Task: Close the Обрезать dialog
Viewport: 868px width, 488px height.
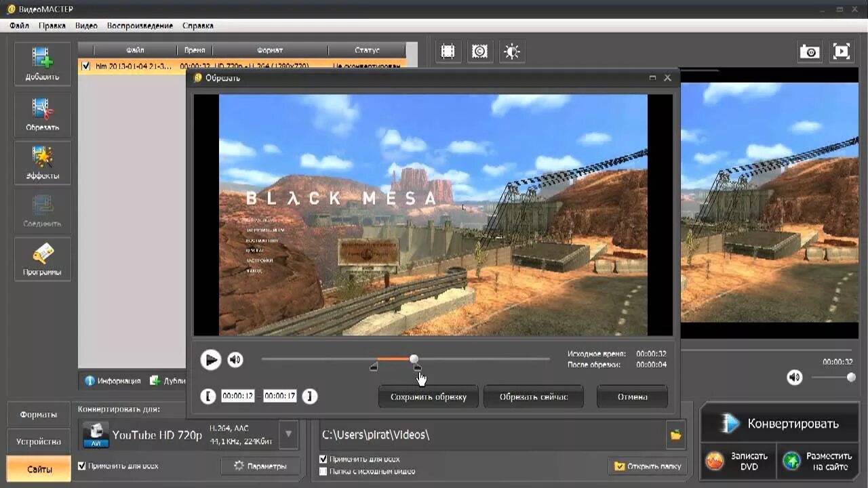Action: coord(667,78)
